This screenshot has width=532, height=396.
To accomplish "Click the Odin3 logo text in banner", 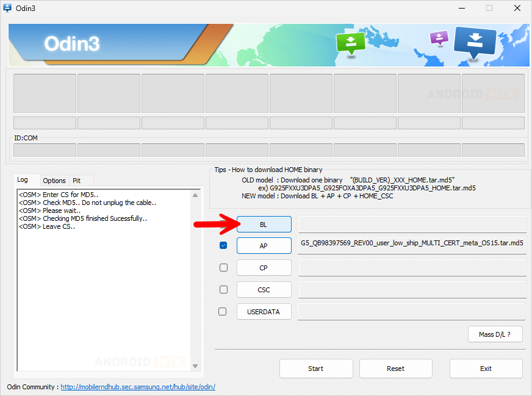I will [x=71, y=44].
